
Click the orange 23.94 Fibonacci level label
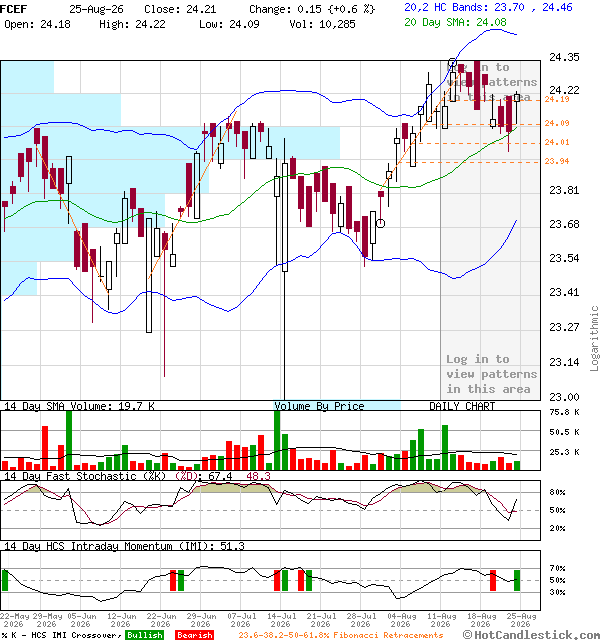tap(557, 161)
